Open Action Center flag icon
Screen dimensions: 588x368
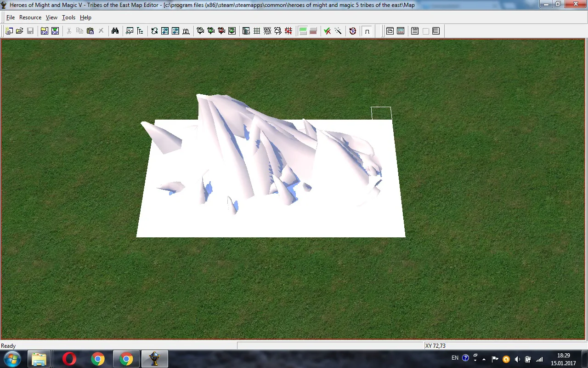[x=495, y=359]
